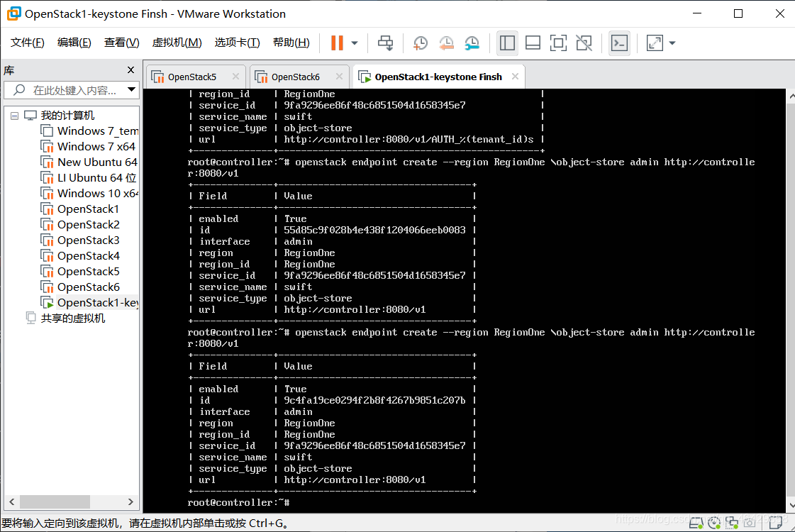This screenshot has width=795, height=532.
Task: Open the snapshot manager
Action: click(472, 43)
